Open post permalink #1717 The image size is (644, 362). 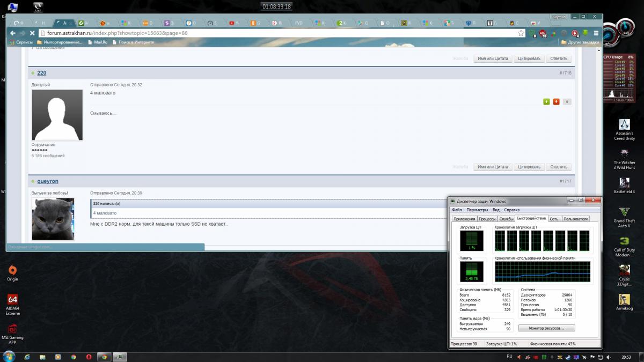coord(565,181)
